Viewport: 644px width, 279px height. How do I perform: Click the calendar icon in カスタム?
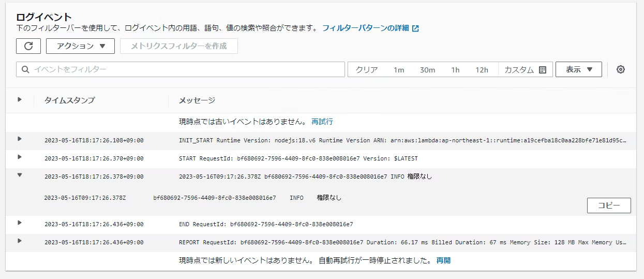543,70
